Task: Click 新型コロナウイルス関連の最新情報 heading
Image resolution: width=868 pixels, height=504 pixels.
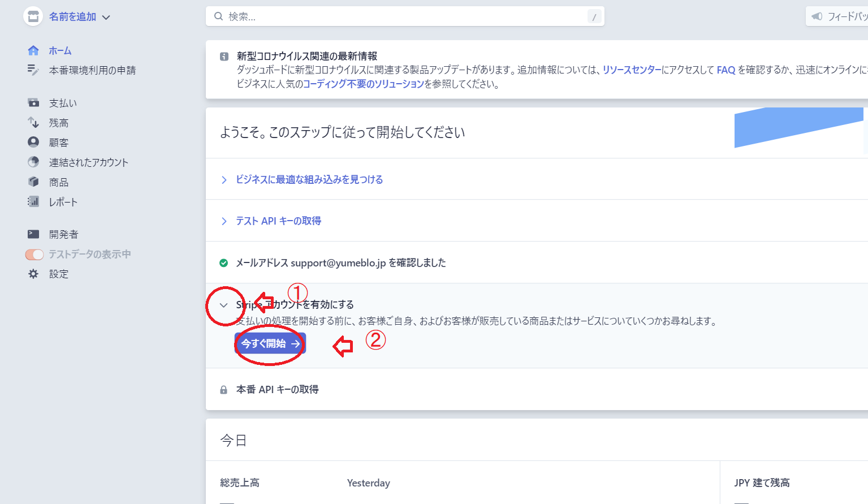Action: 307,56
